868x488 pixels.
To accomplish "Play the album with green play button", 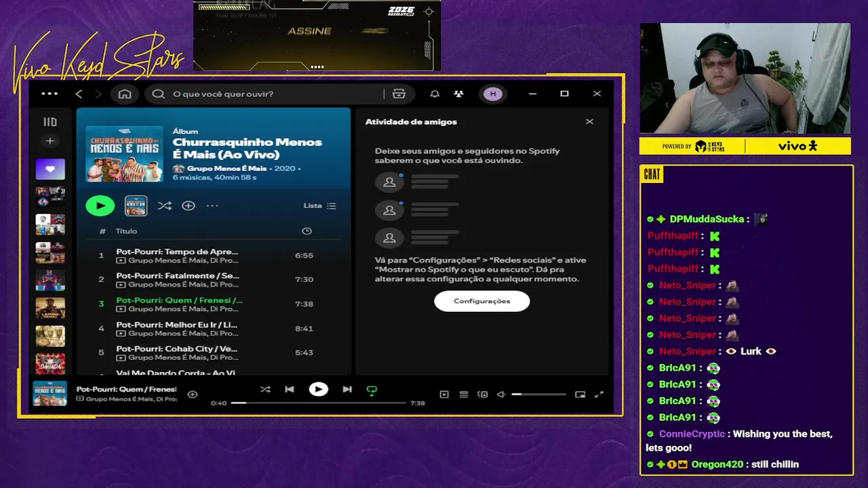I will pos(100,205).
